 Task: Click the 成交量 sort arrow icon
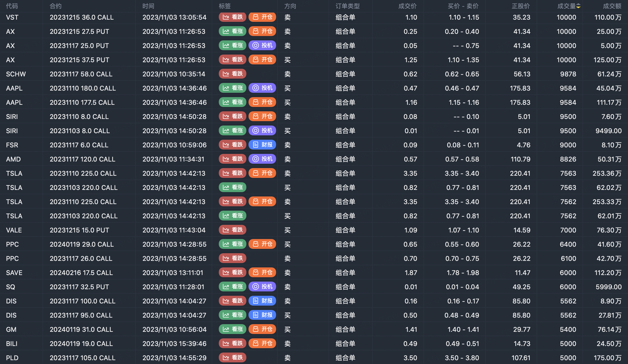tap(578, 6)
